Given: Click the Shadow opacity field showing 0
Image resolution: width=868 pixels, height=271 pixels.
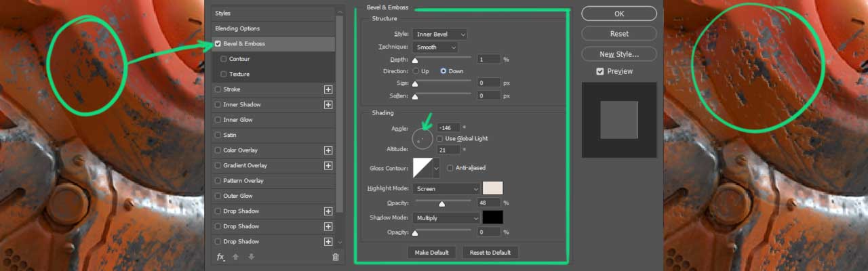Looking at the screenshot, I should click(x=488, y=232).
